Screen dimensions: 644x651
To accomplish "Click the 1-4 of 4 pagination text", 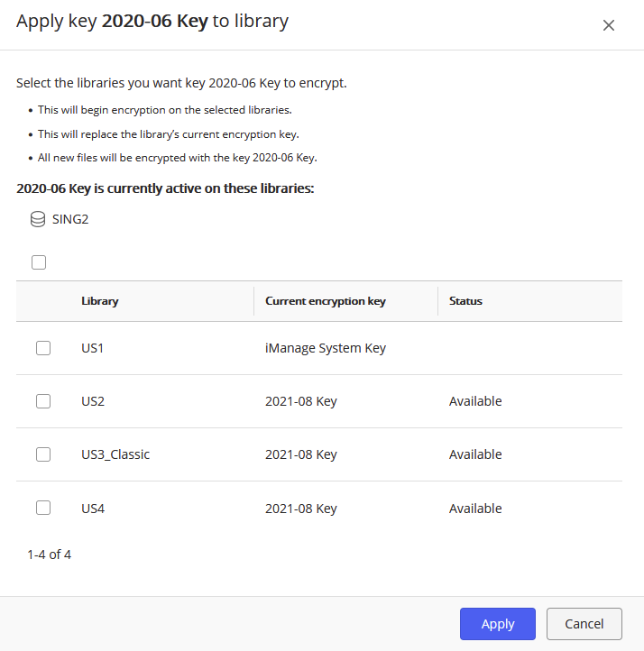I will [x=50, y=555].
